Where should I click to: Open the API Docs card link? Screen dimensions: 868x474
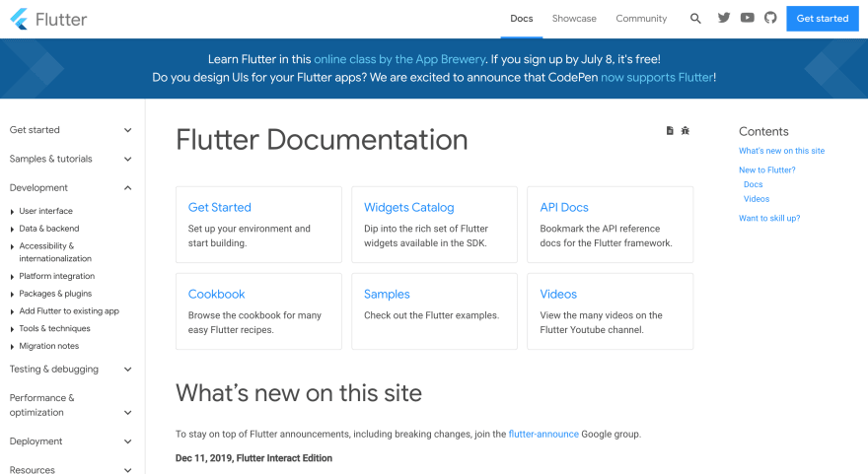pyautogui.click(x=564, y=207)
